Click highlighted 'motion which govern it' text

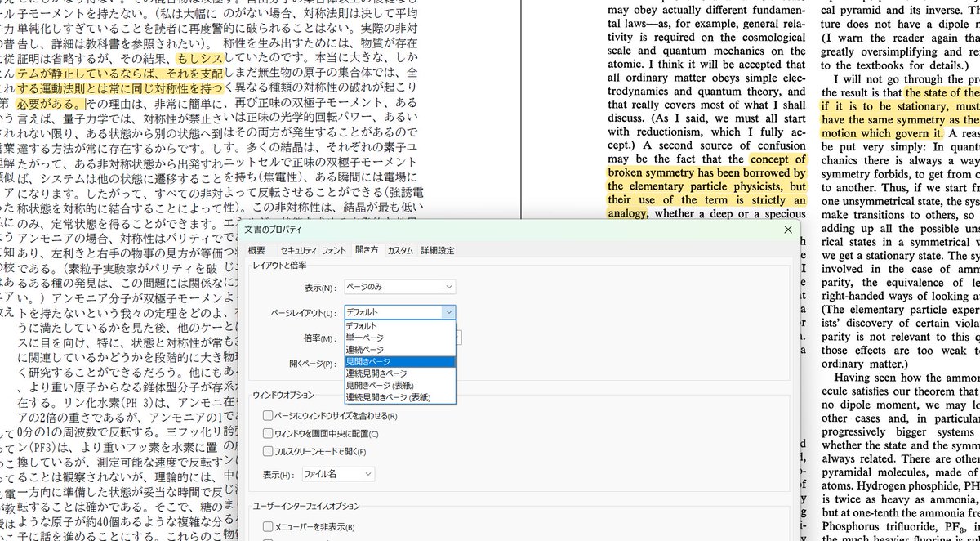882,132
